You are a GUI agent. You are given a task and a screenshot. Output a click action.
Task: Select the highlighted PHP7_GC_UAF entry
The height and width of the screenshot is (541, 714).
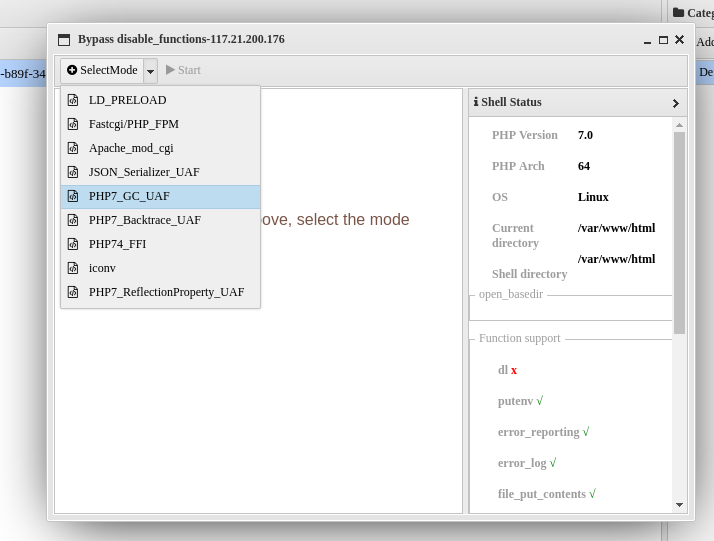160,196
